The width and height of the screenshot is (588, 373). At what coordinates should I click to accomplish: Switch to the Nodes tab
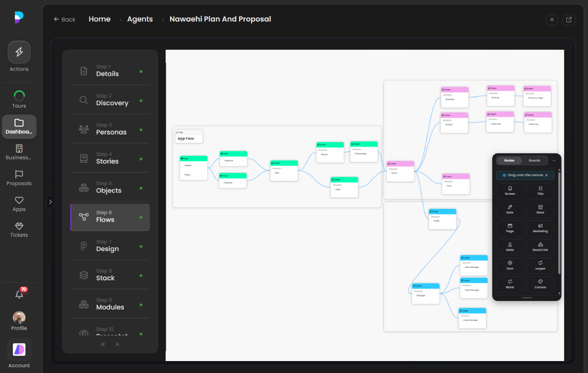point(509,161)
